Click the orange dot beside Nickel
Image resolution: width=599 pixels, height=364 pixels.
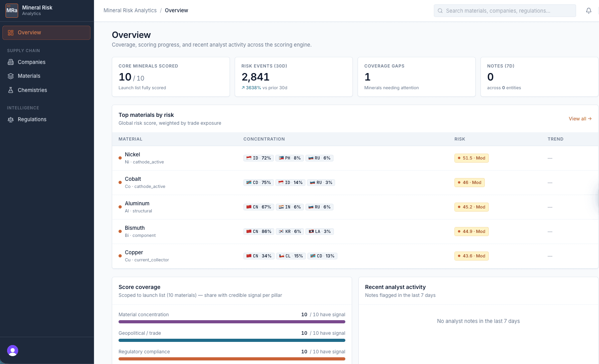(x=120, y=158)
